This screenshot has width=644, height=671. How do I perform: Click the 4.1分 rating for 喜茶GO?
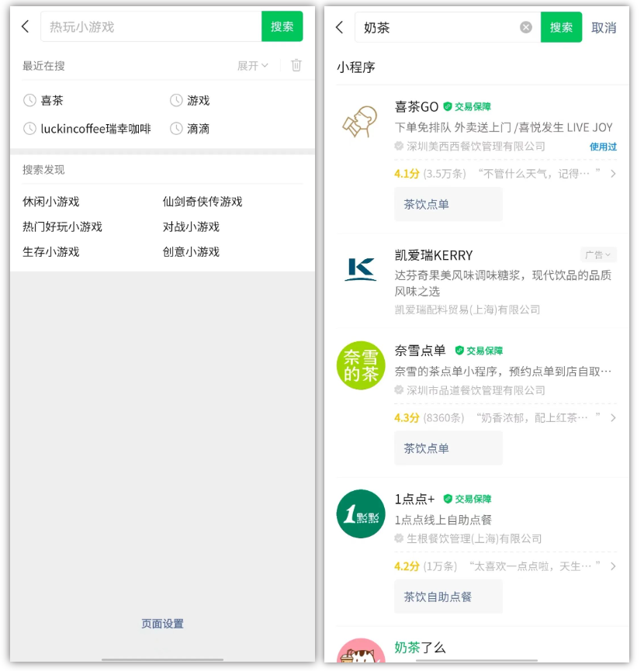click(407, 174)
